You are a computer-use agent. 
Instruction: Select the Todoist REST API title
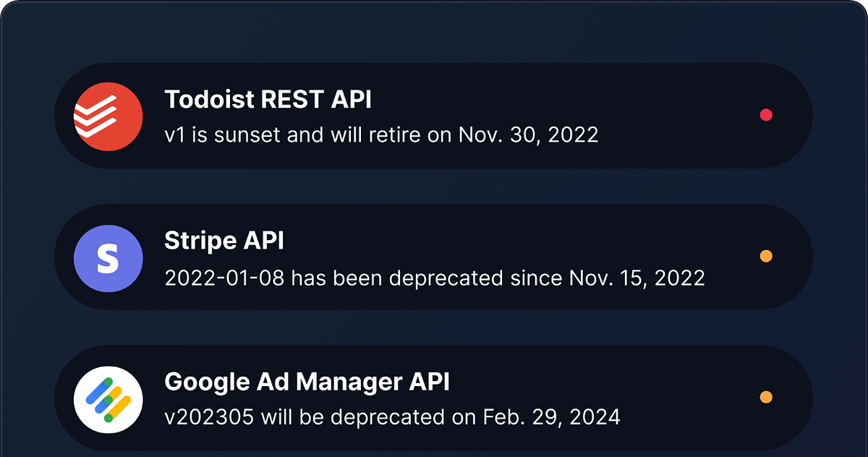268,100
